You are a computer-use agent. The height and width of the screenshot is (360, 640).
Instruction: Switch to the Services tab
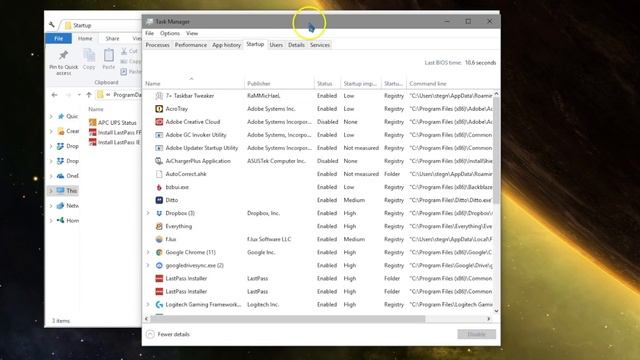coord(320,45)
